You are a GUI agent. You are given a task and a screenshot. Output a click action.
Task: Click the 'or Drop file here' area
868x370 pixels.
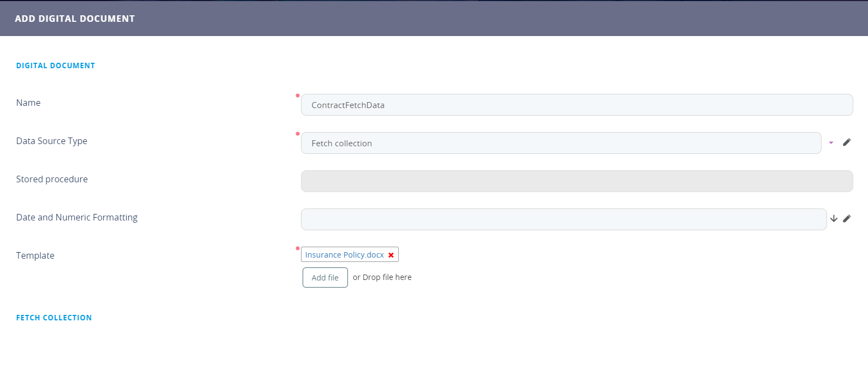pyautogui.click(x=382, y=277)
